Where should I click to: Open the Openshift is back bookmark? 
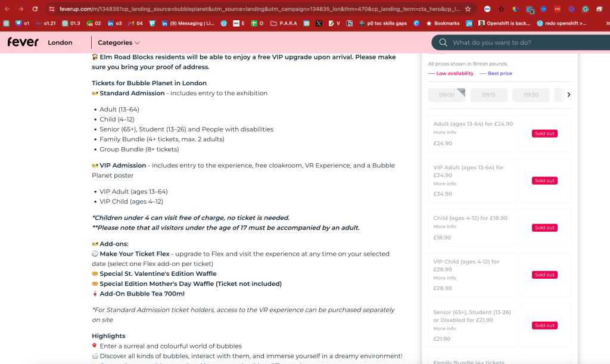click(504, 23)
